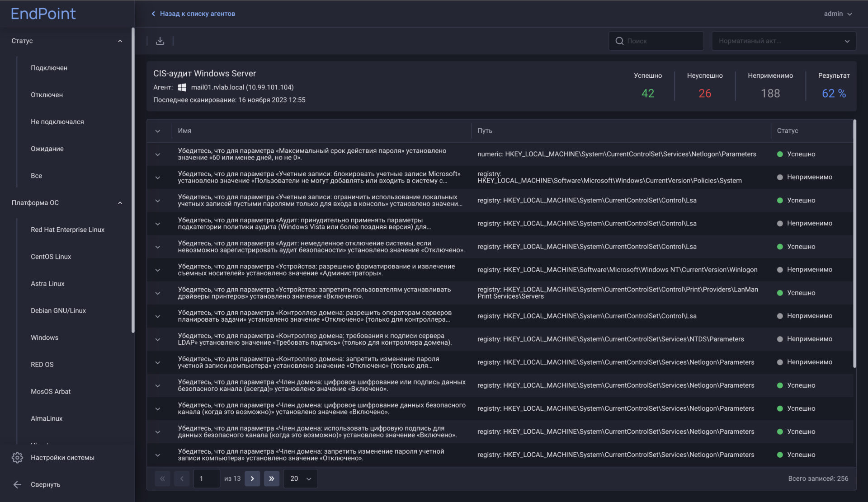Filter by MosOS Arbat platform
The height and width of the screenshot is (502, 868).
pyautogui.click(x=51, y=392)
